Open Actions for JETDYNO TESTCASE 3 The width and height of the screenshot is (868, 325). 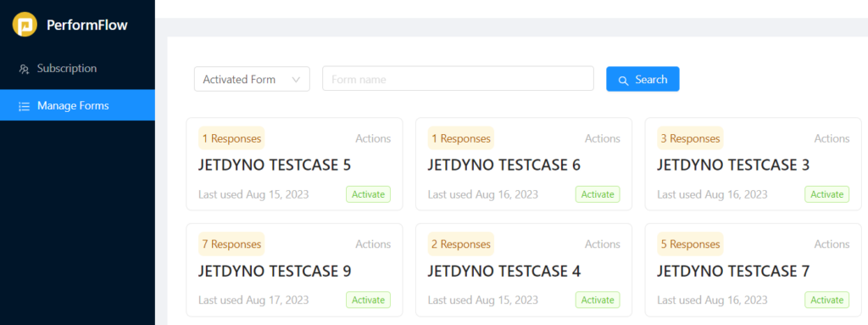pyautogui.click(x=832, y=138)
